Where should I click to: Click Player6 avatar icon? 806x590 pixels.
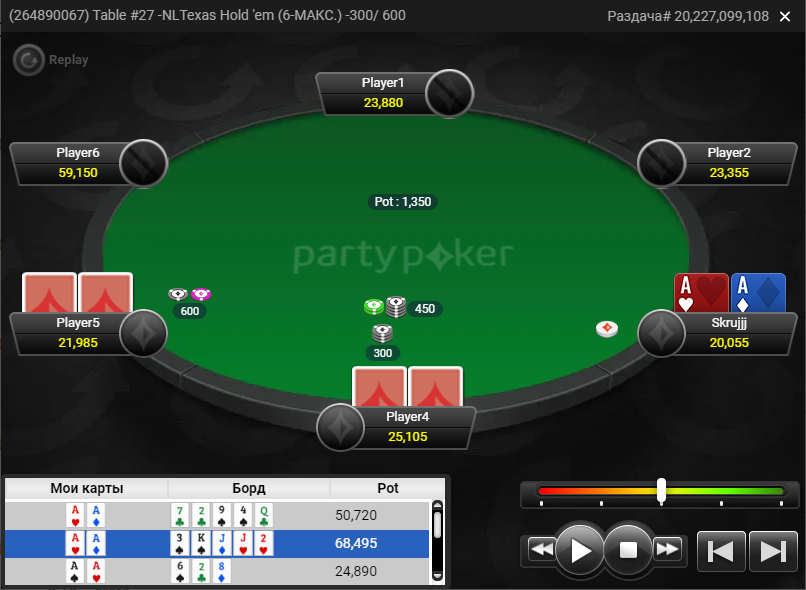point(143,163)
